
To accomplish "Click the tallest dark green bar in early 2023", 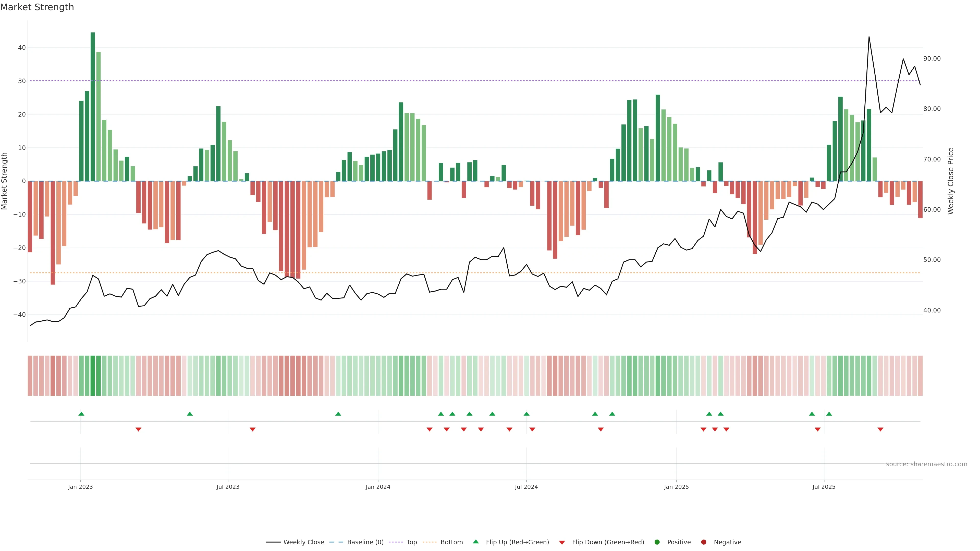I will coord(93,106).
